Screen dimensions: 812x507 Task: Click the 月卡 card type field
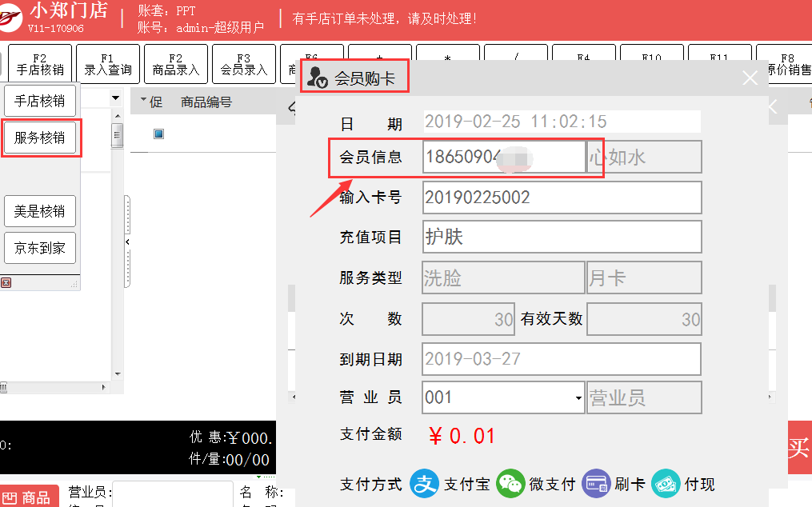644,277
